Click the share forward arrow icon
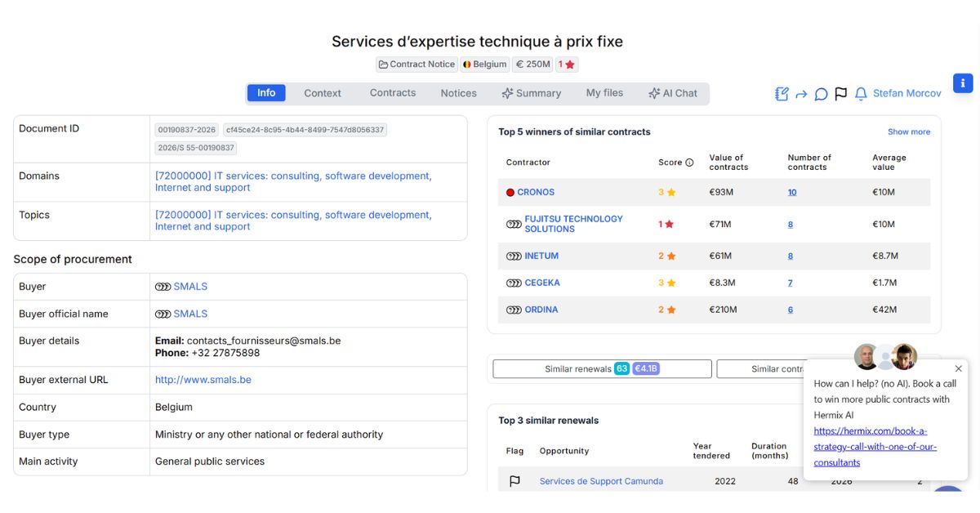This screenshot has height=513, width=980. coord(800,94)
